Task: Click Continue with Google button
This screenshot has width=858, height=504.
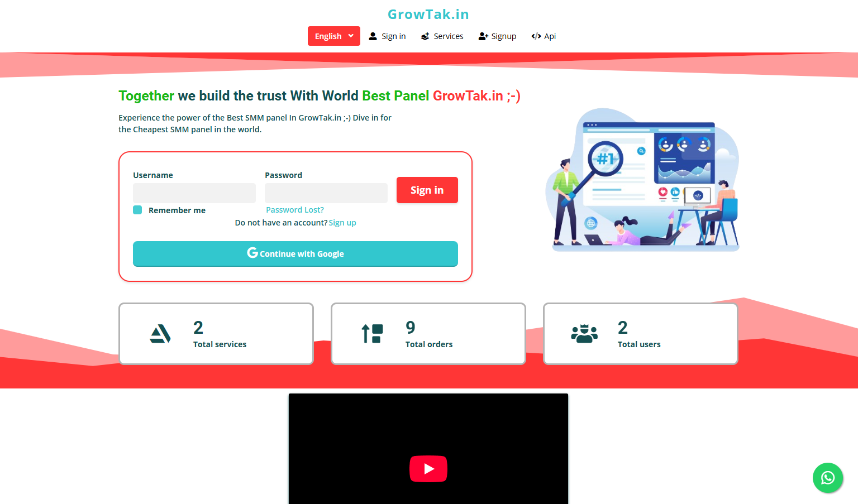Action: tap(295, 254)
